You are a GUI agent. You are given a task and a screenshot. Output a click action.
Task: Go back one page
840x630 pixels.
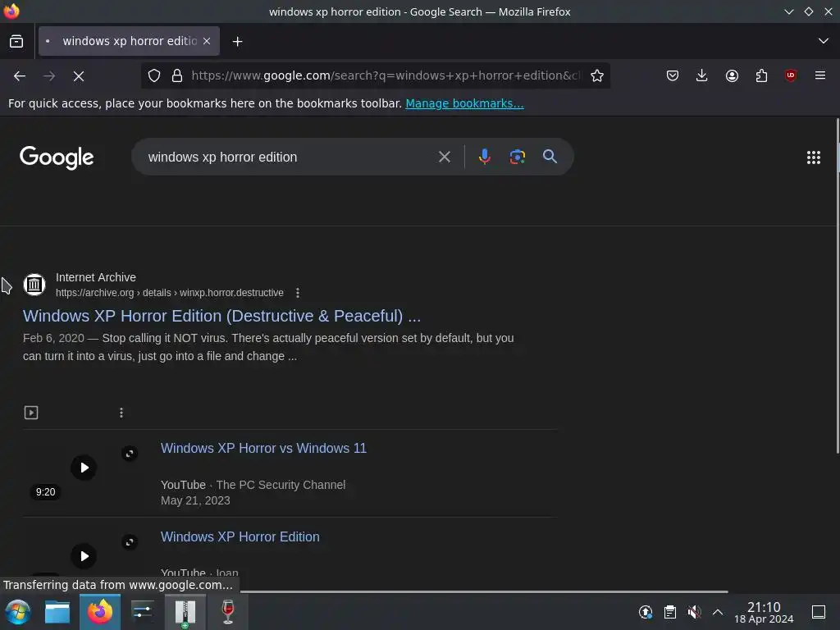tap(20, 76)
